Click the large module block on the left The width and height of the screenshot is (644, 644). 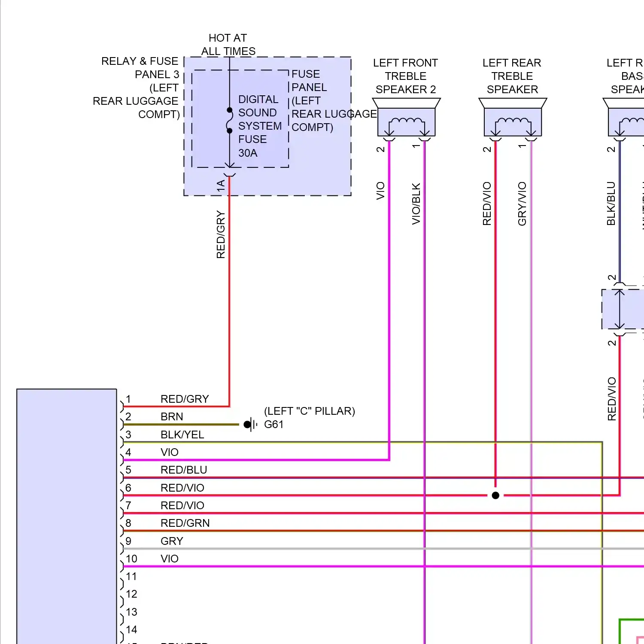[x=67, y=515]
